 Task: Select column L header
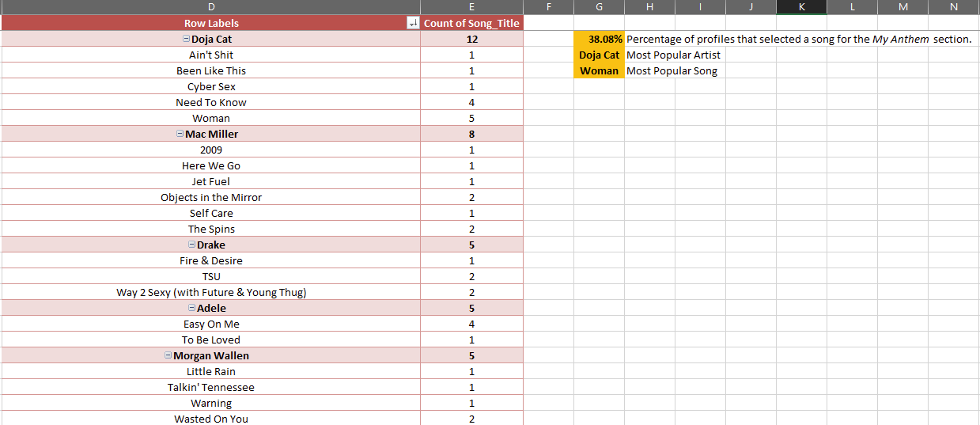[852, 7]
